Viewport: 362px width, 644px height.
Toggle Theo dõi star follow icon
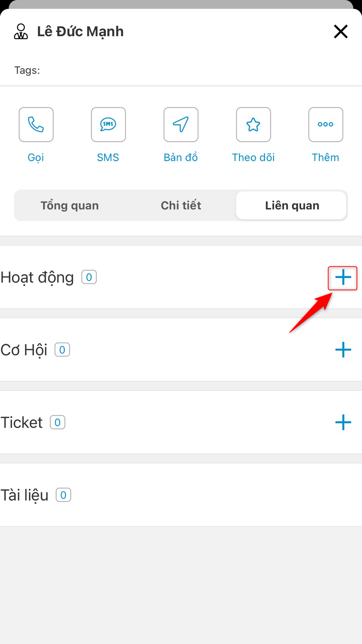pyautogui.click(x=253, y=124)
